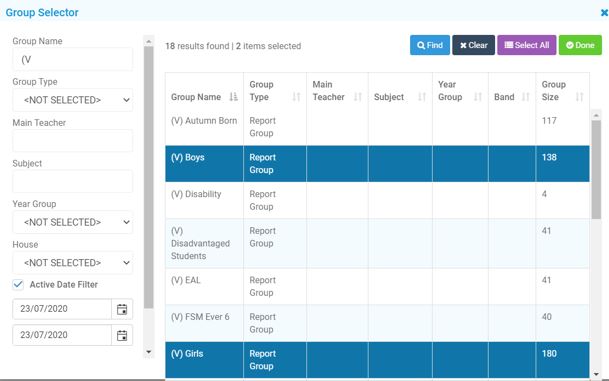This screenshot has width=609, height=381.
Task: Sort table by Group Name column icon
Action: pyautogui.click(x=233, y=97)
